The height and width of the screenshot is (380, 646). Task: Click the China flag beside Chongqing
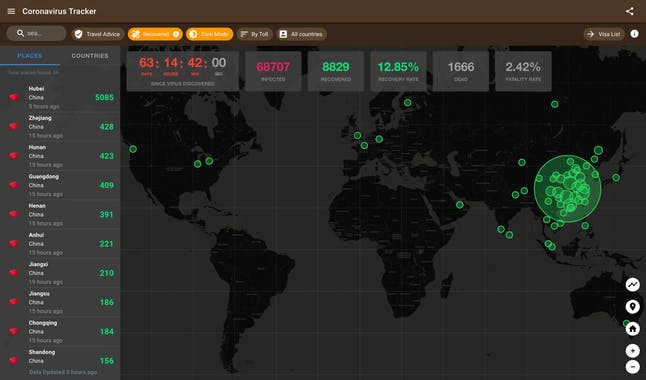(x=14, y=331)
